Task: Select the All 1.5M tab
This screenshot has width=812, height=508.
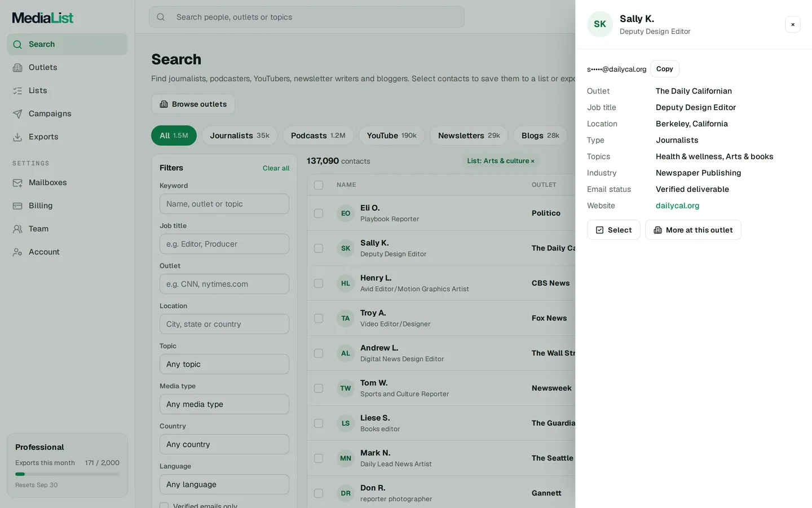Action: (x=174, y=135)
